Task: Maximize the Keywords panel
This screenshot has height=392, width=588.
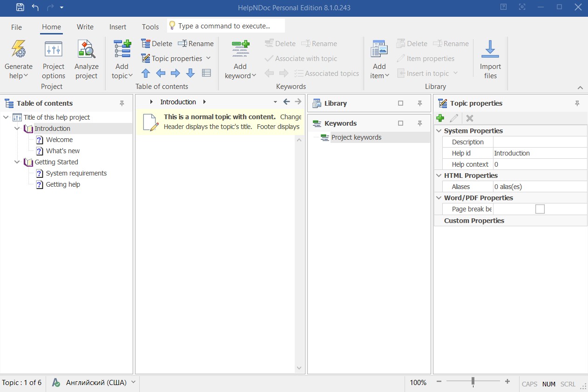Action: (x=400, y=123)
